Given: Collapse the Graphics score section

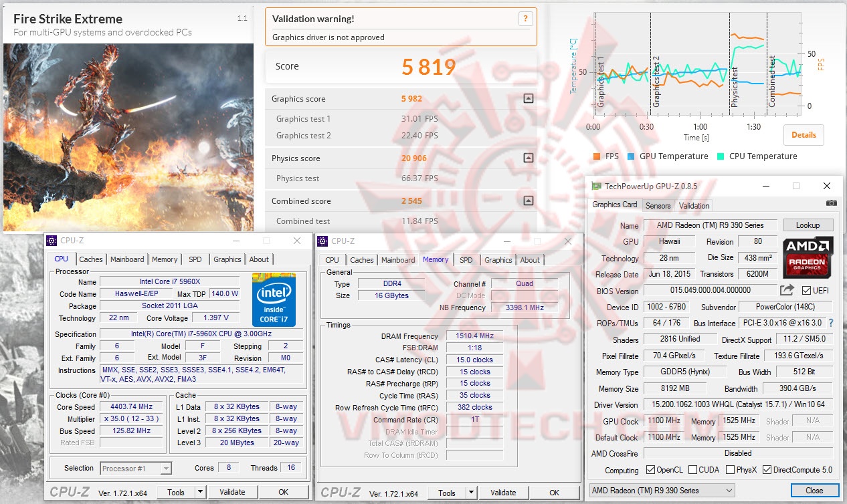Looking at the screenshot, I should tap(529, 98).
